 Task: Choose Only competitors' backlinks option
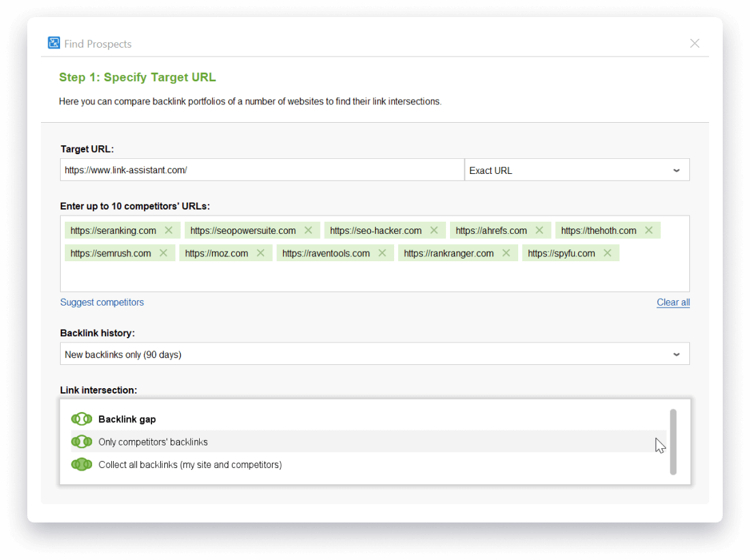coord(368,442)
